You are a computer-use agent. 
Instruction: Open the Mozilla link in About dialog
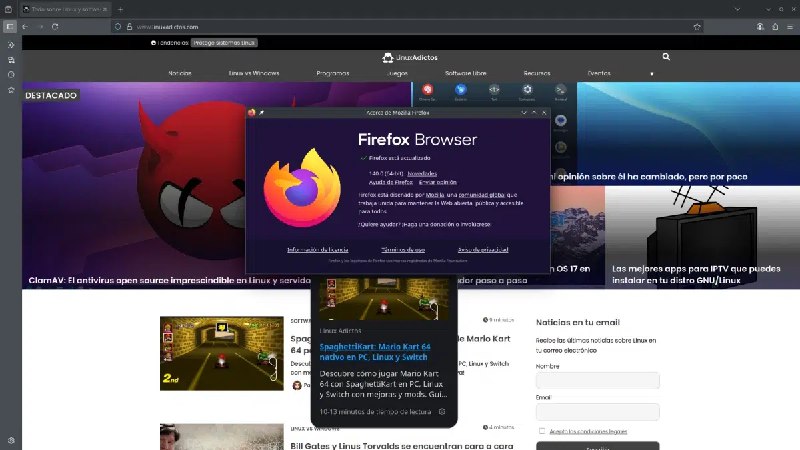[x=435, y=195]
